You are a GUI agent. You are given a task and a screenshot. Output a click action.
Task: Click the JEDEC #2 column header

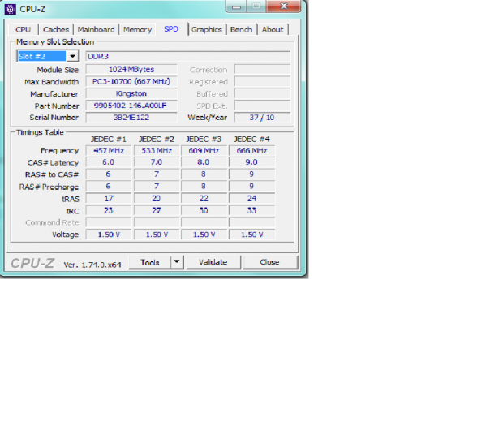pyautogui.click(x=157, y=140)
